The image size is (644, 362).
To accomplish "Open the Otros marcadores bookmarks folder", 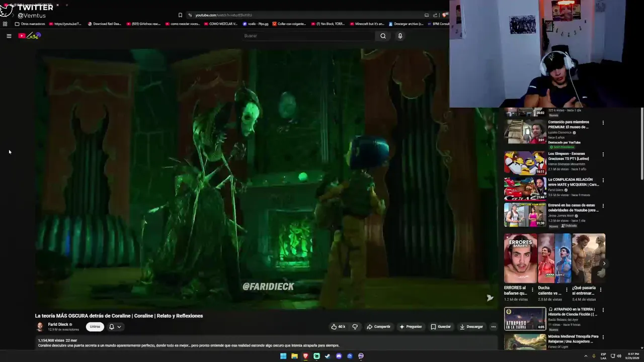I will (30, 24).
